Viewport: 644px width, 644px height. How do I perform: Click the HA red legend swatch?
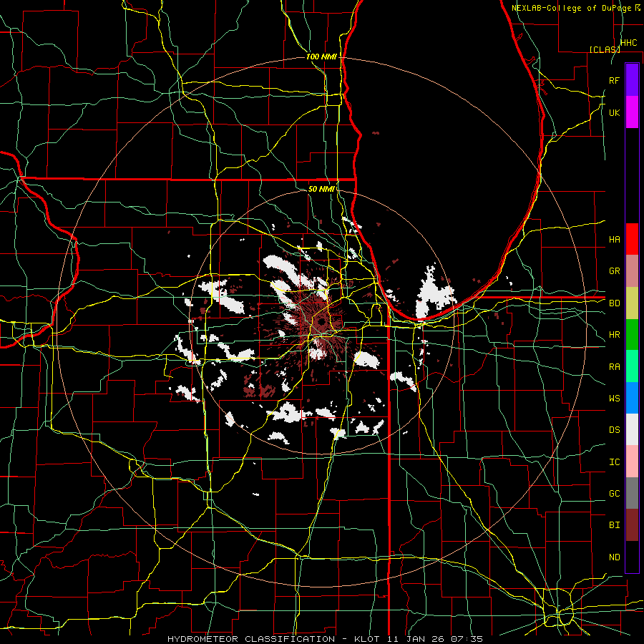632,239
